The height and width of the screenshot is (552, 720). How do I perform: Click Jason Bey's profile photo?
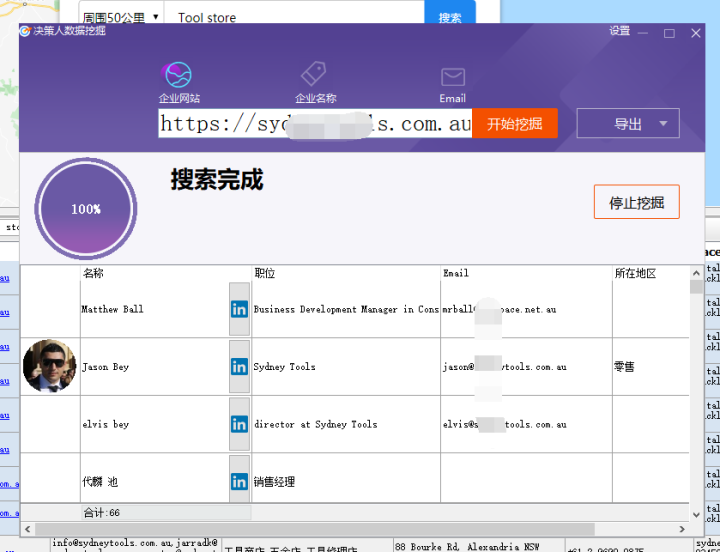pyautogui.click(x=50, y=366)
